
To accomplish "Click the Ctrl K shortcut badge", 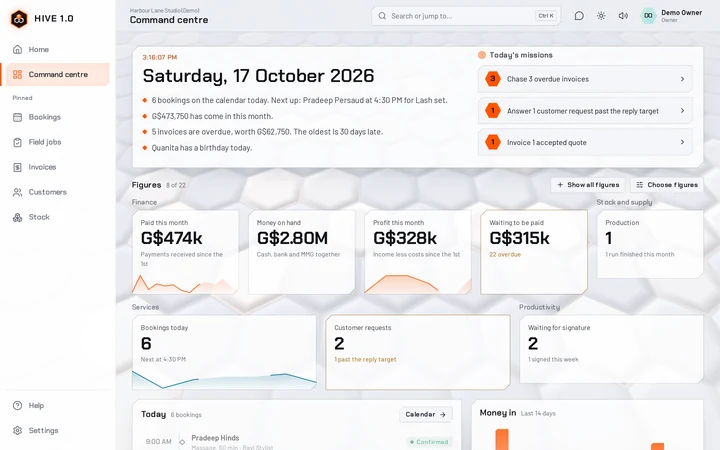I will (x=546, y=16).
